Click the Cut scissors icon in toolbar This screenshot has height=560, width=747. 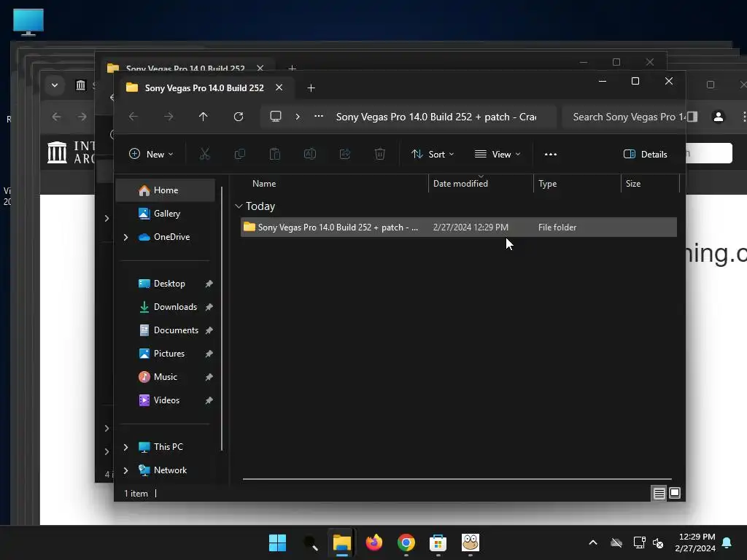tap(204, 154)
